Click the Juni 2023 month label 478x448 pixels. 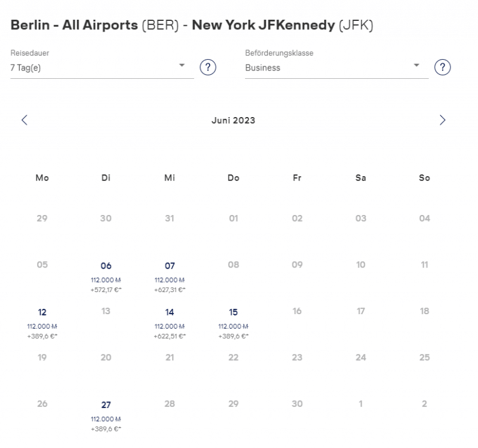click(x=233, y=121)
